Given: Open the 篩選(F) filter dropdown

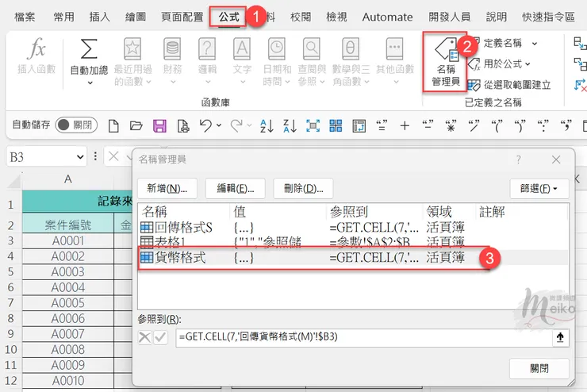Looking at the screenshot, I should (x=539, y=188).
